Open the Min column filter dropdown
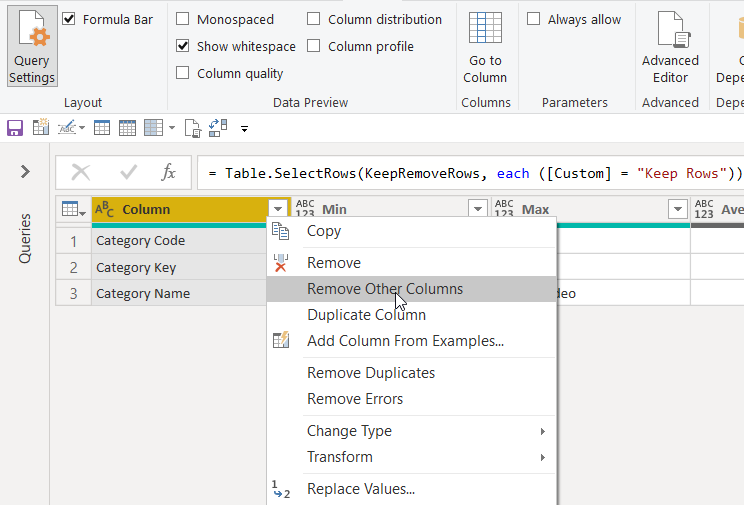744x505 pixels. (478, 210)
